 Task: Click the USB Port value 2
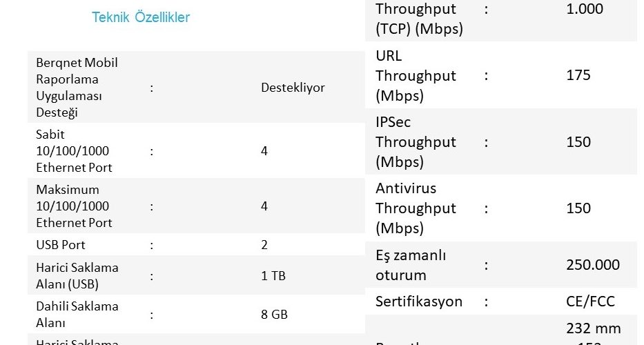click(x=264, y=245)
